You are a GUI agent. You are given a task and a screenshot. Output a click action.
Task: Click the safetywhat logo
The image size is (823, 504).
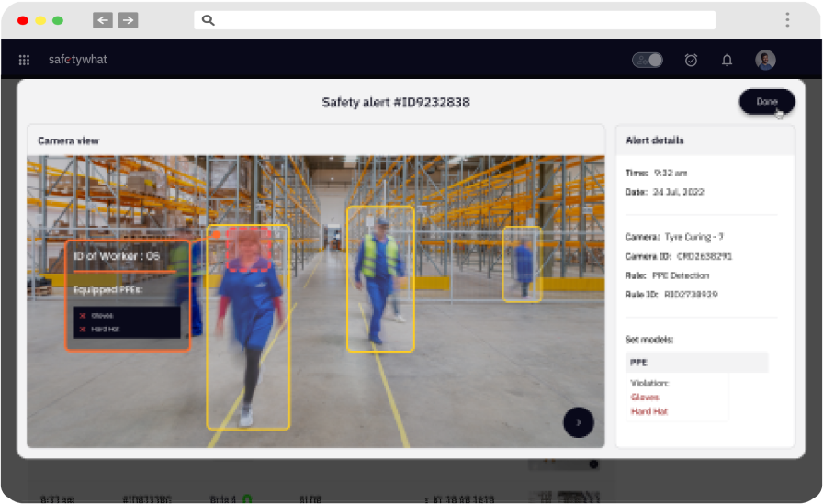click(78, 61)
